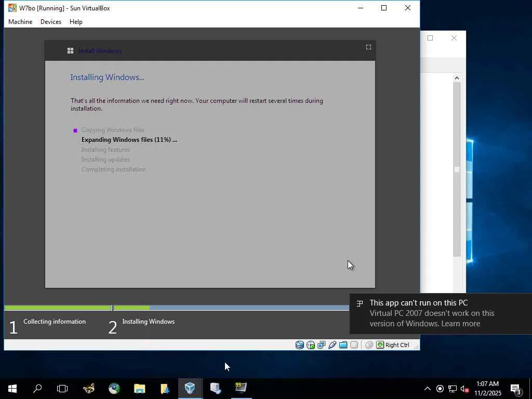Open taskbar Search
The width and height of the screenshot is (532, 399).
click(37, 389)
